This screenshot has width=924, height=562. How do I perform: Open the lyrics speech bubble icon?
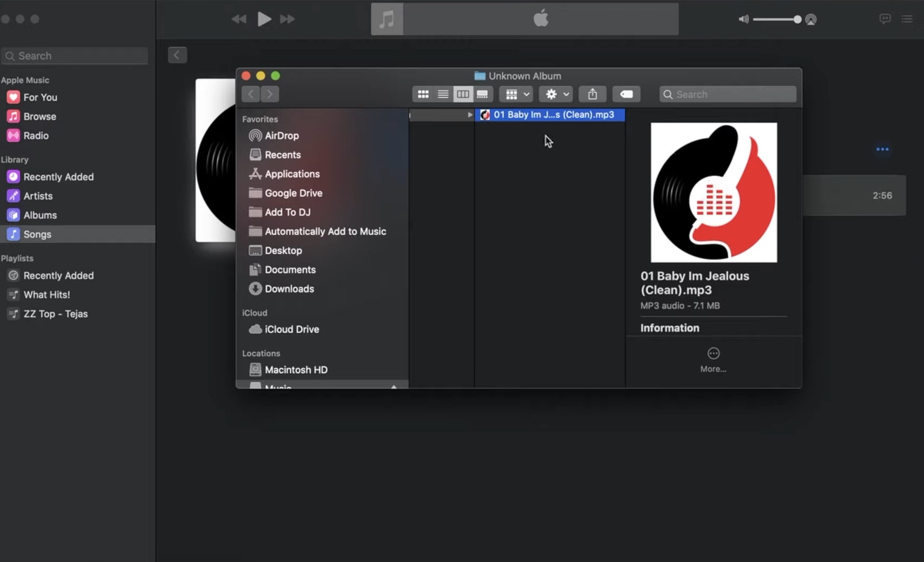tap(885, 19)
